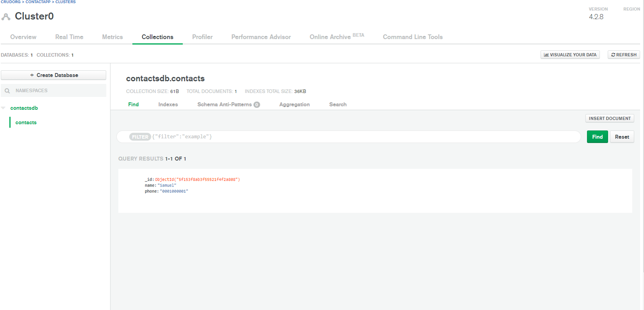
Task: Click the Refresh arrows icon
Action: pos(613,55)
